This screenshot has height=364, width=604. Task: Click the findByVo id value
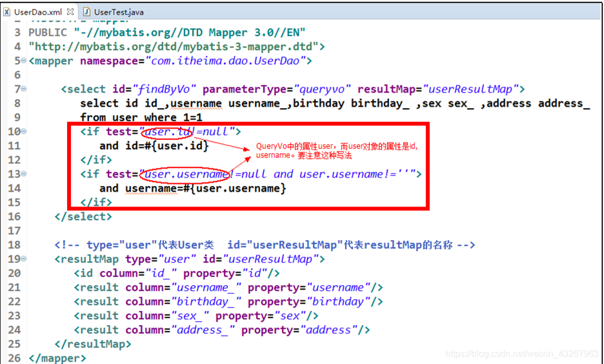pos(164,89)
